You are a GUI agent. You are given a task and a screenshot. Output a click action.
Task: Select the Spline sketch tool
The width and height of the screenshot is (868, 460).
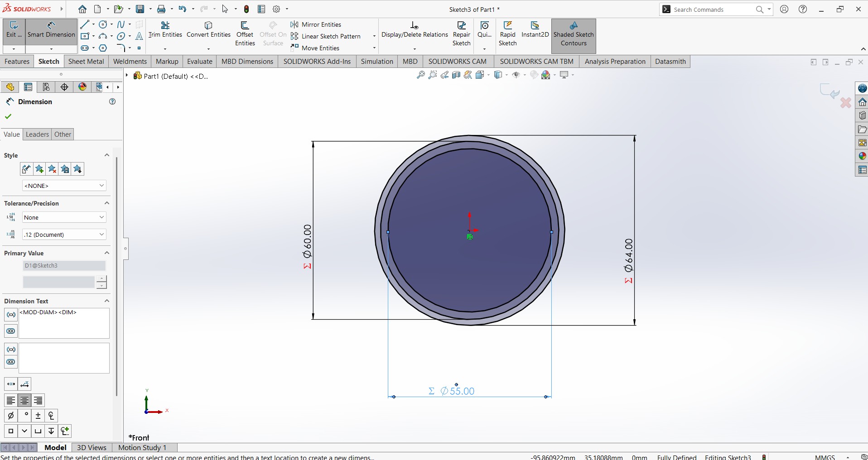point(121,24)
